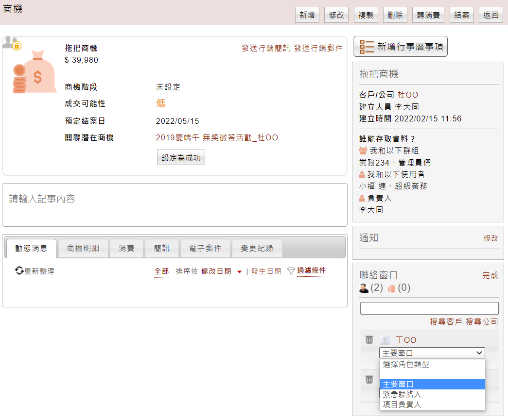Click the contact person count icon
The image size is (508, 420).
(x=364, y=288)
